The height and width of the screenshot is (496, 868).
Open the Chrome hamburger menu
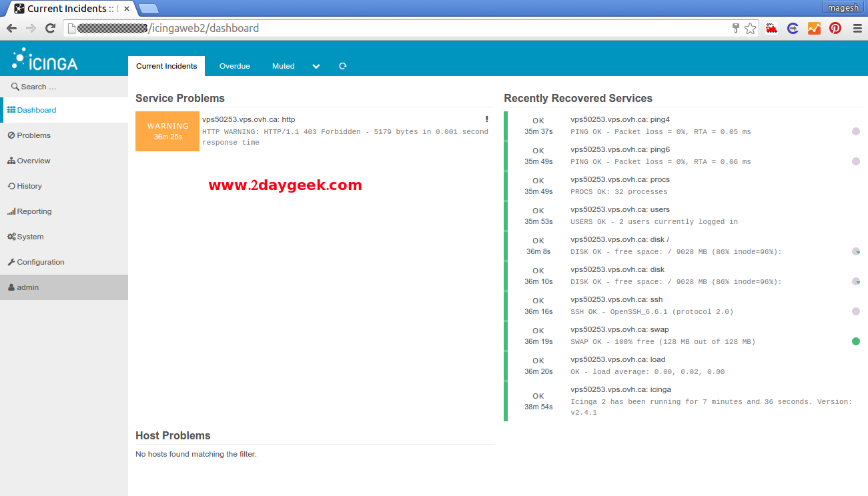pos(857,28)
